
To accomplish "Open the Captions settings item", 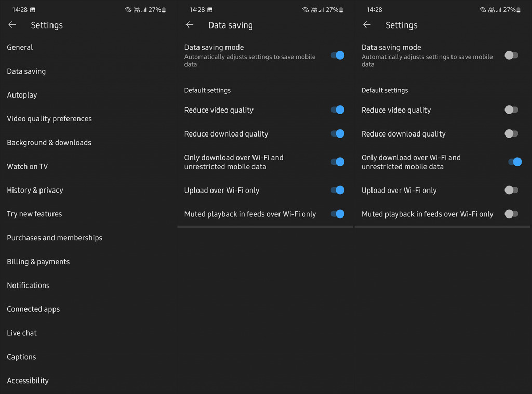I will click(21, 357).
